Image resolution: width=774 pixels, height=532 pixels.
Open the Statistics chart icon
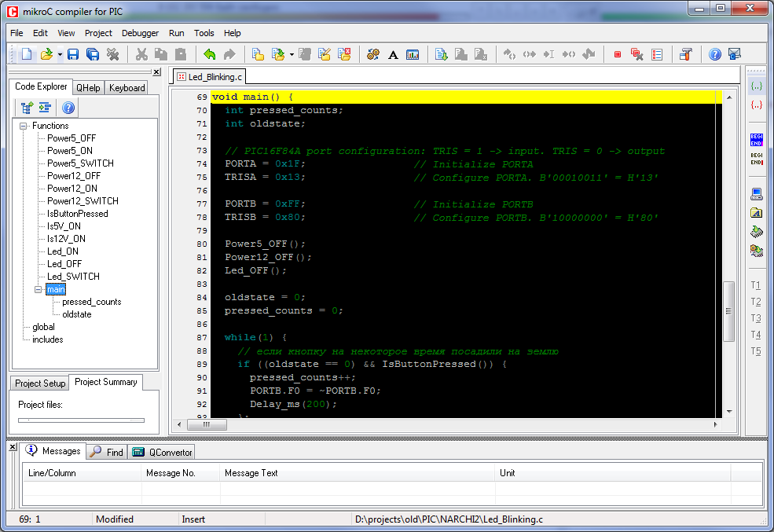click(413, 55)
